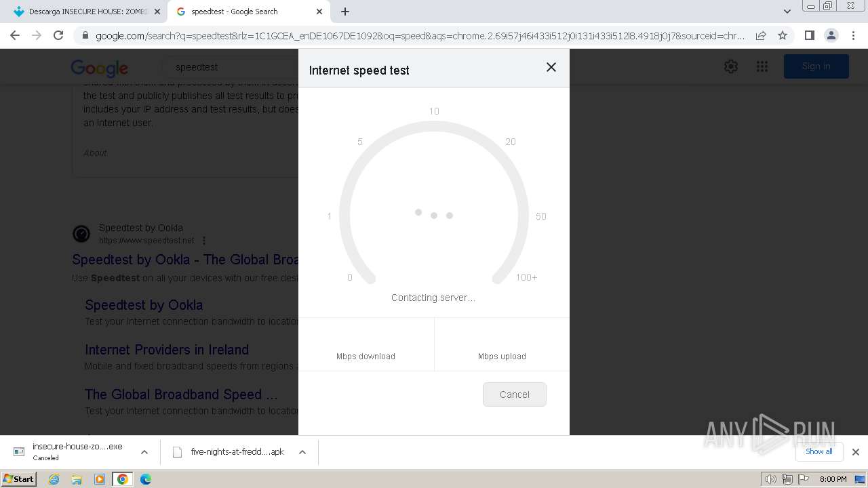Expand options for five-nights-at-fredd apk download
The height and width of the screenshot is (488, 868).
point(302,452)
